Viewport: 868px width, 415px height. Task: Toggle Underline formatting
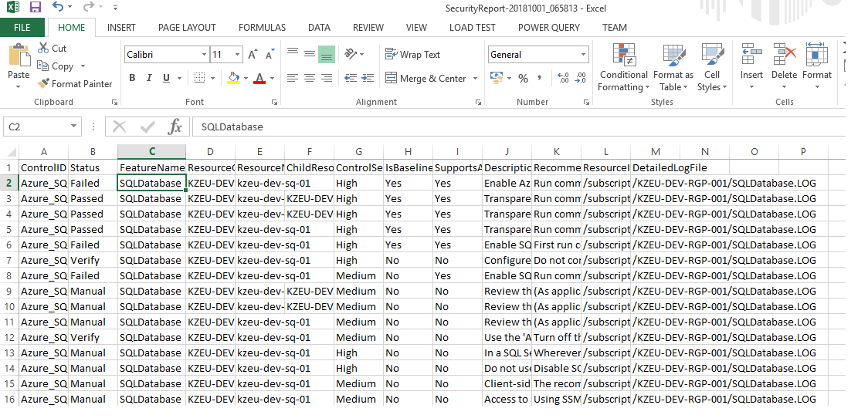(x=165, y=78)
